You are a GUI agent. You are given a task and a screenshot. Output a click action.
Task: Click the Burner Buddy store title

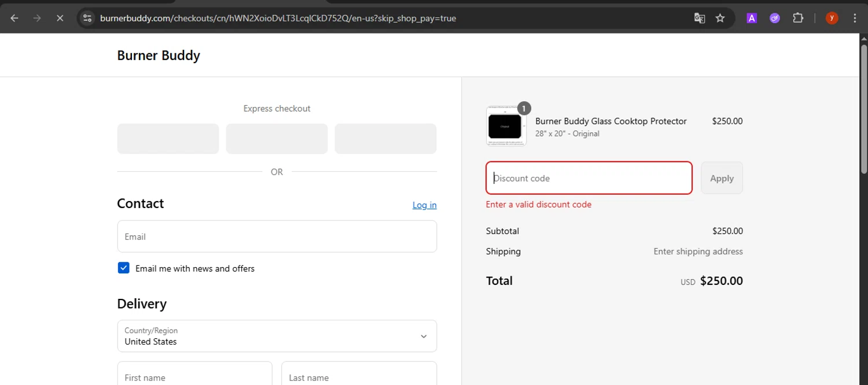coord(159,55)
